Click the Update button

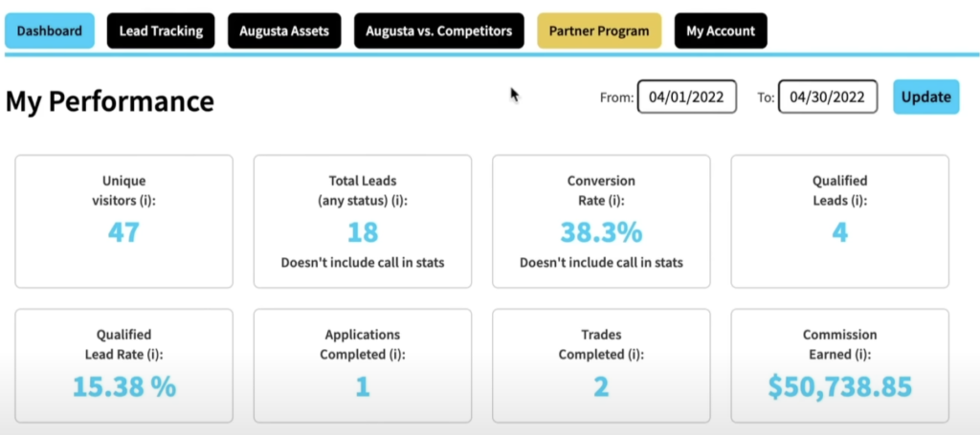[925, 97]
